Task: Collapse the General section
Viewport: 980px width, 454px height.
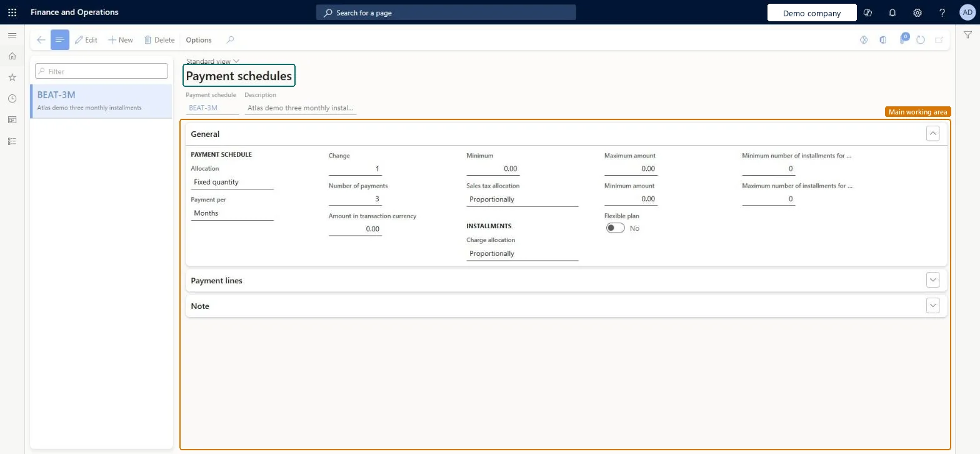Action: click(933, 133)
